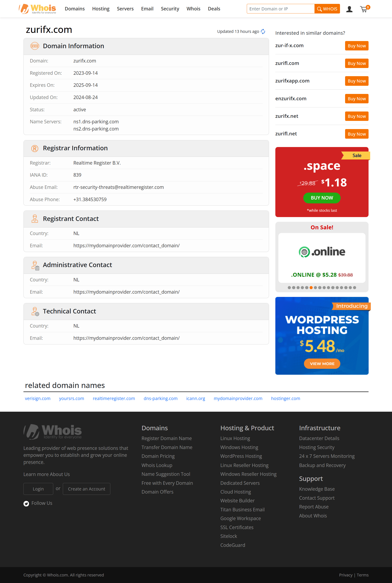Open the Servers menu
The width and height of the screenshot is (392, 583).
(125, 9)
